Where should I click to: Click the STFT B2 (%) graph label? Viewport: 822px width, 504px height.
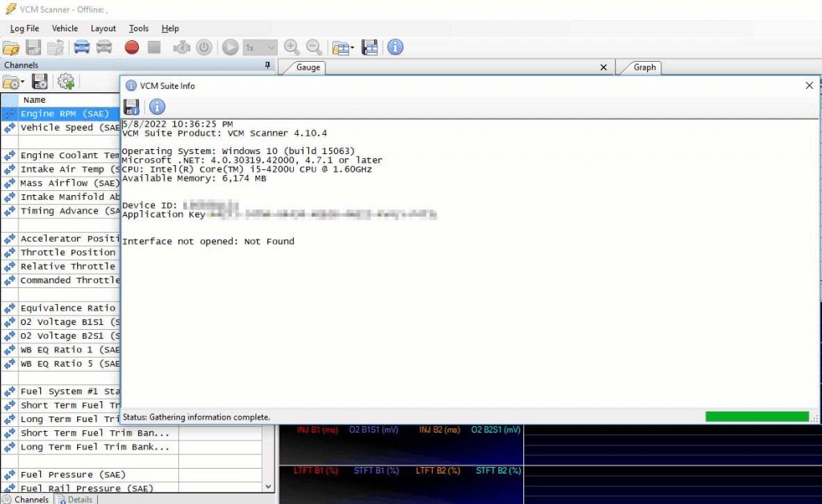pyautogui.click(x=498, y=470)
